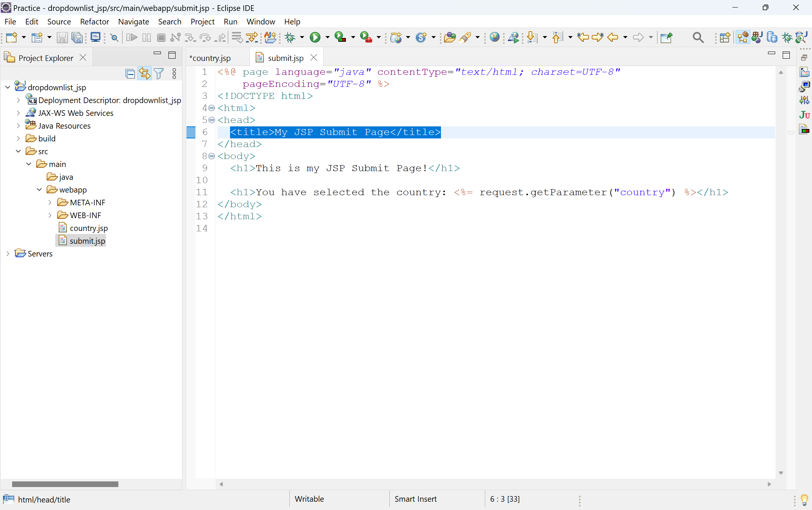The width and height of the screenshot is (812, 510).
Task: Open the JUnit view from the right sidebar
Action: [x=804, y=115]
